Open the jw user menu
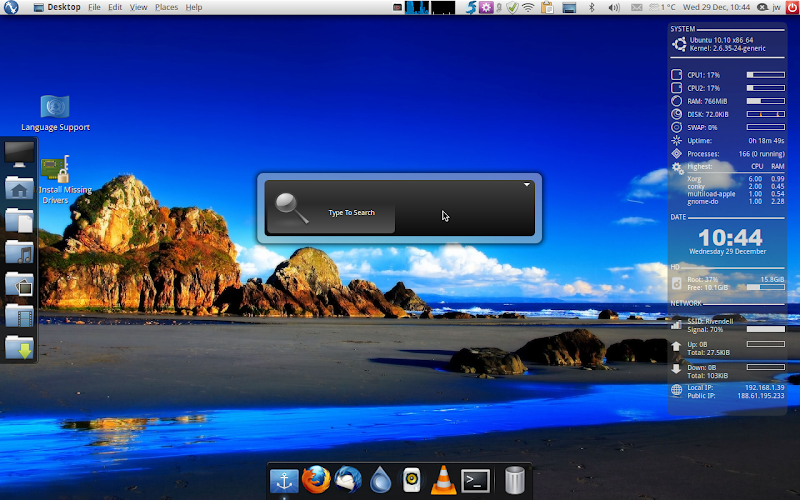 click(x=776, y=7)
